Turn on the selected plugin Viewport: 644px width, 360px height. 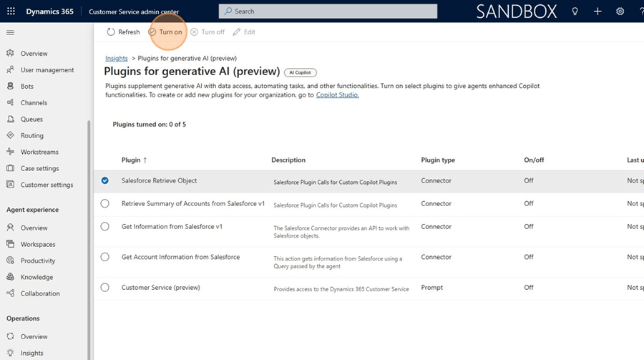click(165, 32)
